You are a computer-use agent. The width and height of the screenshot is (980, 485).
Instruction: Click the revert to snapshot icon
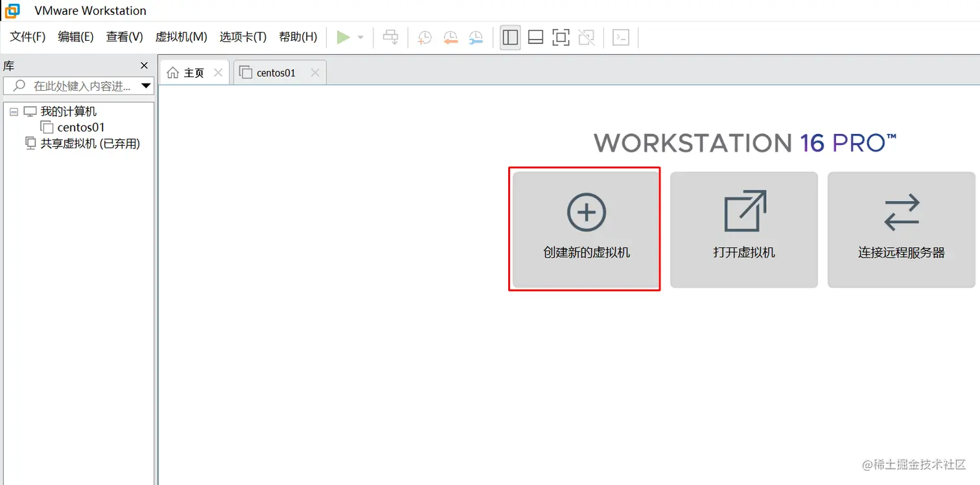(450, 38)
